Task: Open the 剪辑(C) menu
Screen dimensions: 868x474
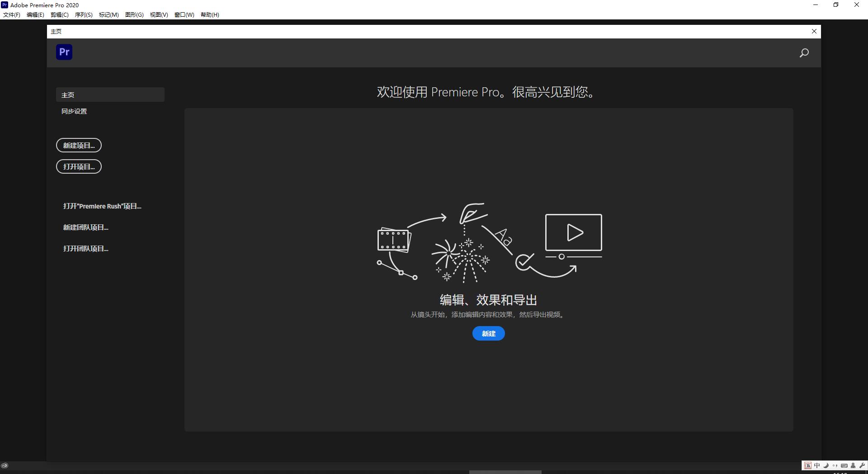Action: click(60, 14)
